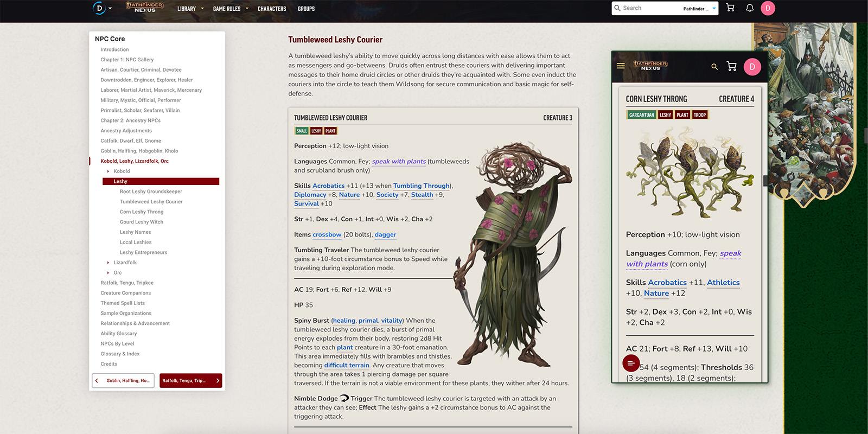The height and width of the screenshot is (434, 868).
Task: Open the Tumbling Through skill link
Action: pos(422,186)
